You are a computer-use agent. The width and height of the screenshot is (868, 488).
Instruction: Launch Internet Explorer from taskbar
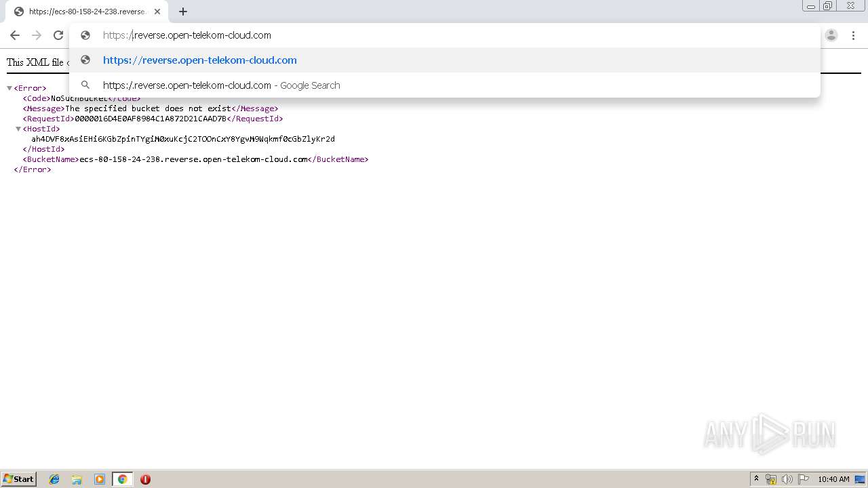click(x=54, y=479)
